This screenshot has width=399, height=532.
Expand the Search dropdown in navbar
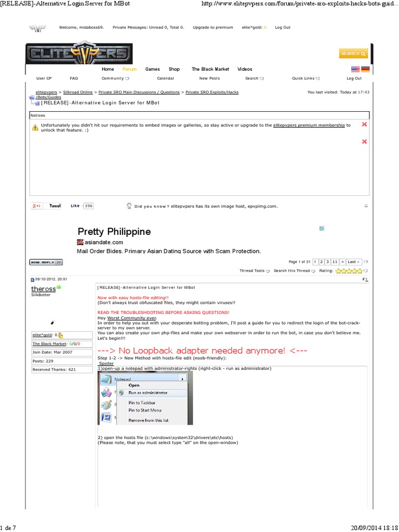tap(255, 78)
